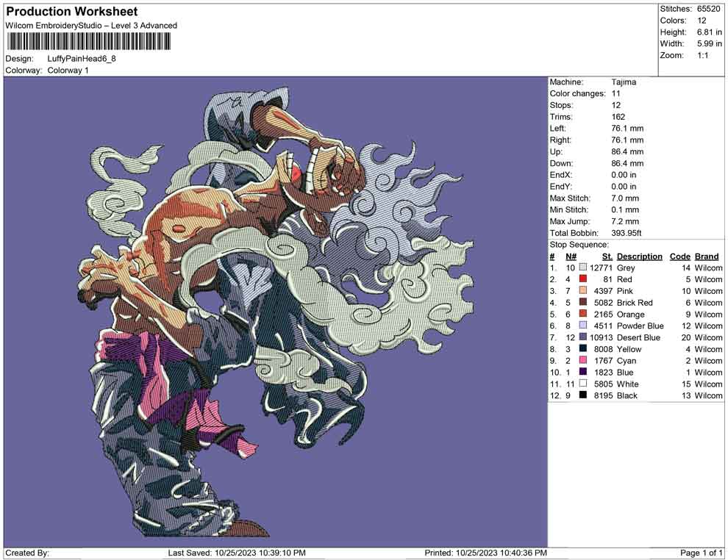728x560 pixels.
Task: Click the Grey color swatch in row 1
Action: pyautogui.click(x=582, y=268)
